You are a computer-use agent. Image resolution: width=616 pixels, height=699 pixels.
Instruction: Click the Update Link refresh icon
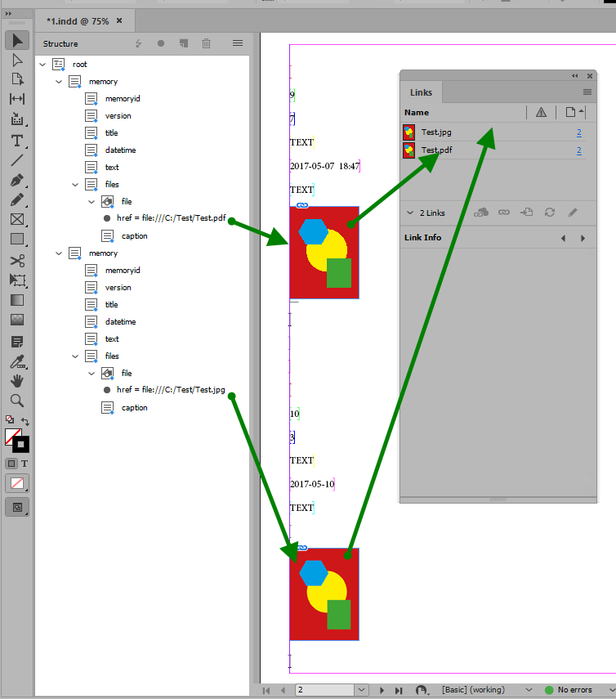tap(550, 213)
